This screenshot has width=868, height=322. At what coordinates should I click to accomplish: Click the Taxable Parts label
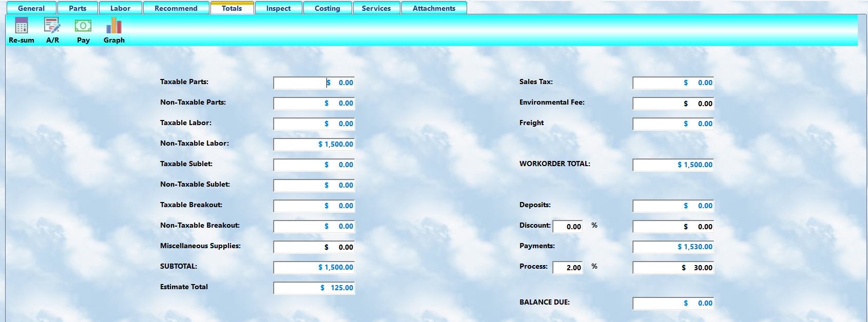coord(184,82)
